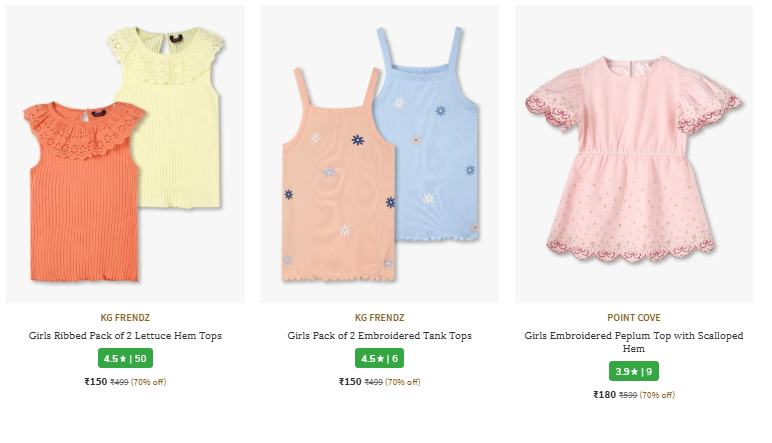This screenshot has width=772, height=443.
Task: Open the orange and yellow ribbed tops image
Action: (125, 154)
